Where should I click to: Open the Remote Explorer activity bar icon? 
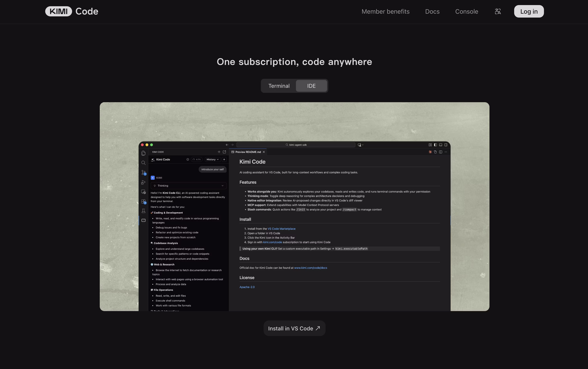[143, 192]
